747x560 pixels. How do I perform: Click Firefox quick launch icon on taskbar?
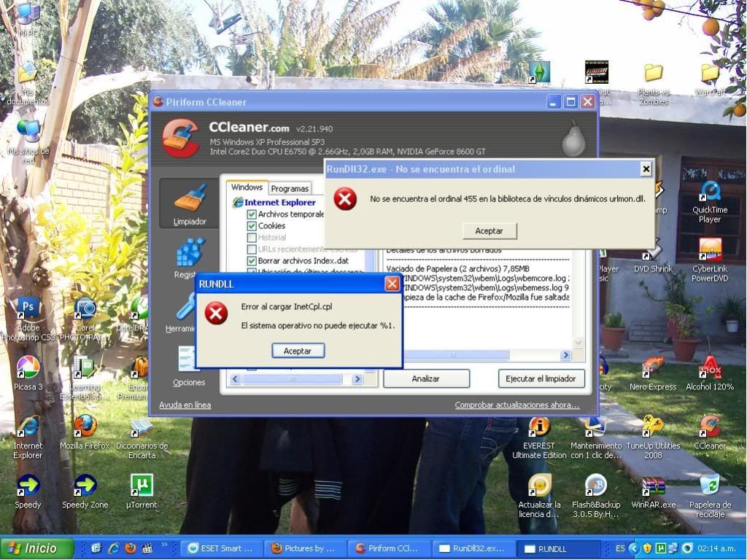(x=130, y=548)
